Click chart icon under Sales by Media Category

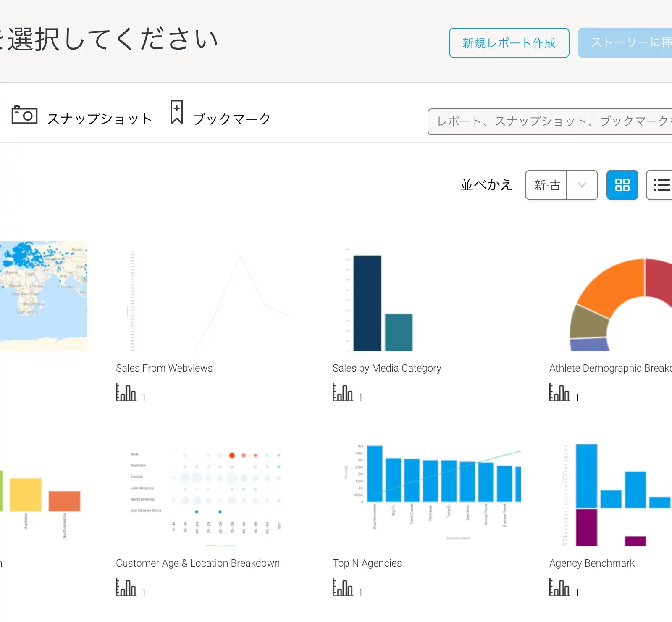343,393
